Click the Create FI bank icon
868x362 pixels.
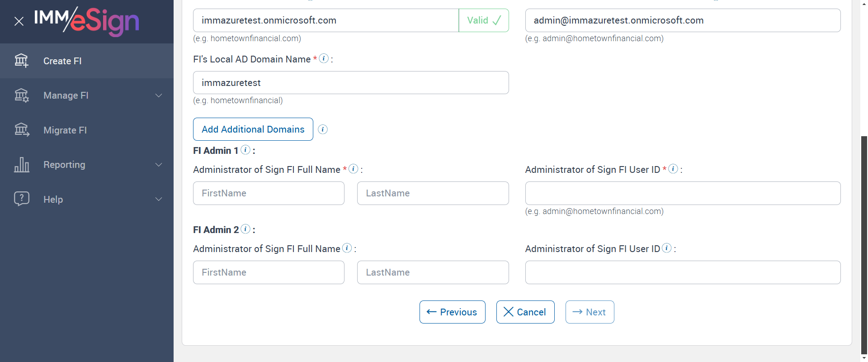coord(21,61)
